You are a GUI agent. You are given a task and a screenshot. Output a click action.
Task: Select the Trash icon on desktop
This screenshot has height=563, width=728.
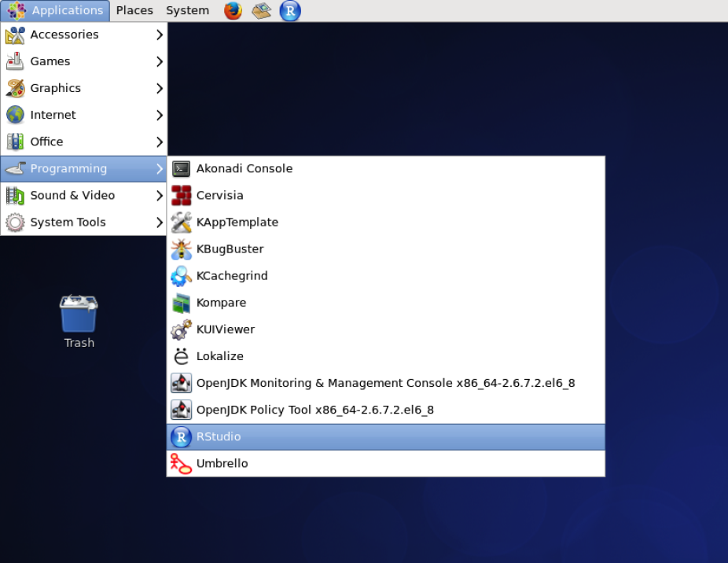(x=79, y=314)
